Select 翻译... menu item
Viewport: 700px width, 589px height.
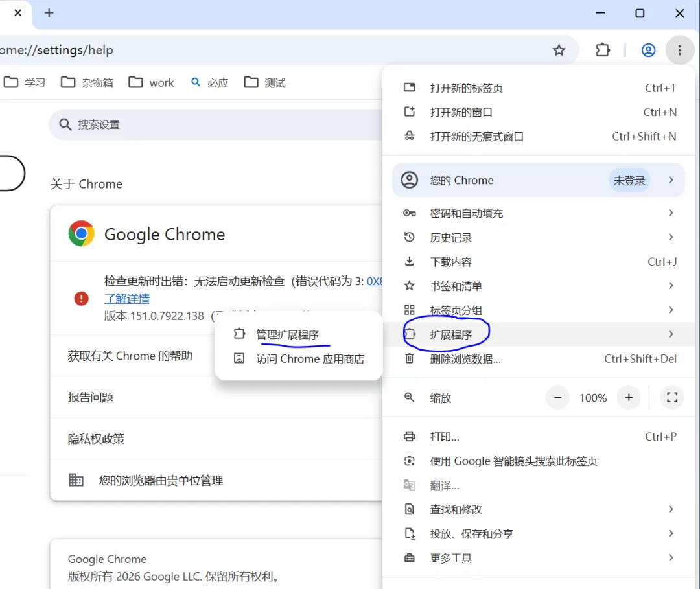coord(539,485)
